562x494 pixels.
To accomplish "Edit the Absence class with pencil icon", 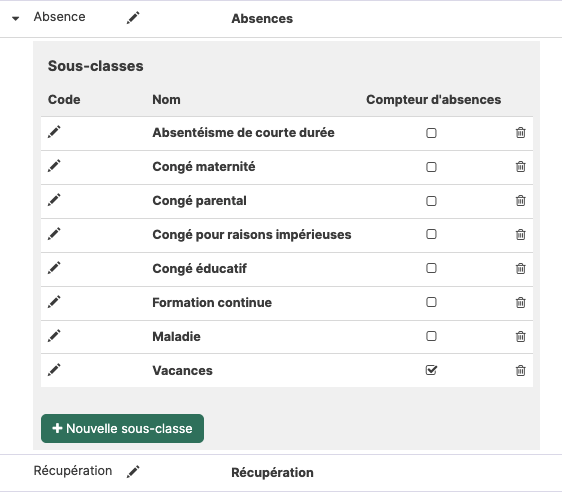I will pos(133,18).
